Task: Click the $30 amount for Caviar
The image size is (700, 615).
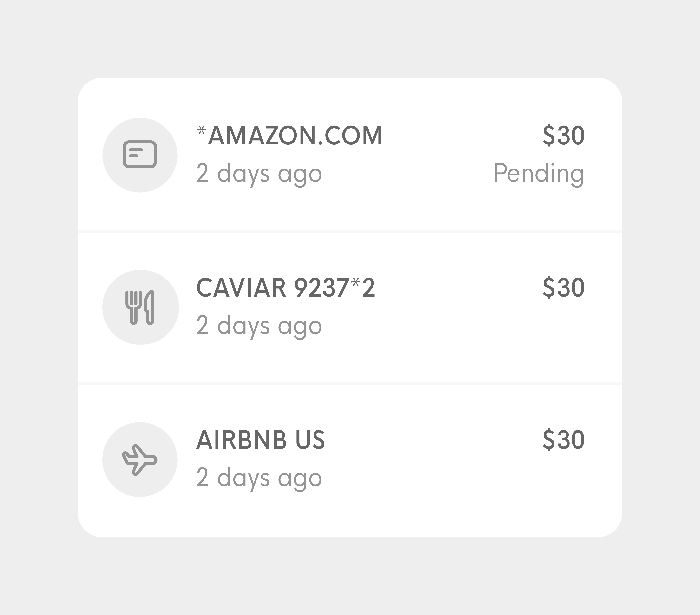Action: click(564, 288)
